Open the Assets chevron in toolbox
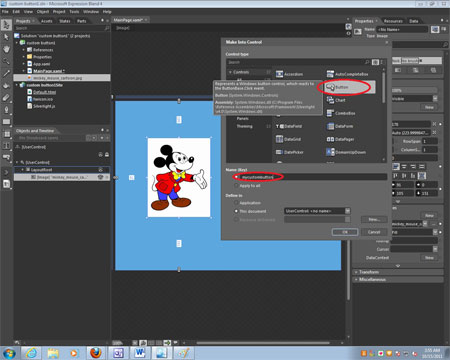The height and width of the screenshot is (360, 450). [6, 172]
